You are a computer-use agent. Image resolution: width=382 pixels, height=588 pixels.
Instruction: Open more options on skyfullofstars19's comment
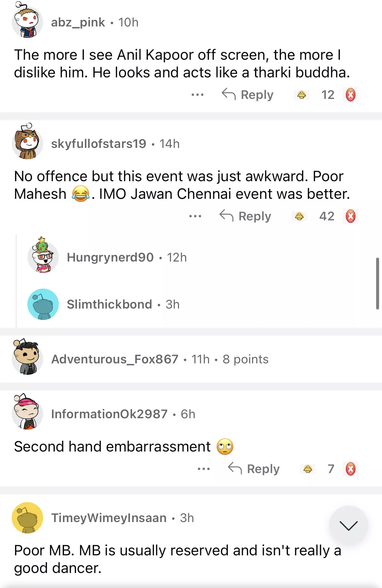[x=195, y=216]
